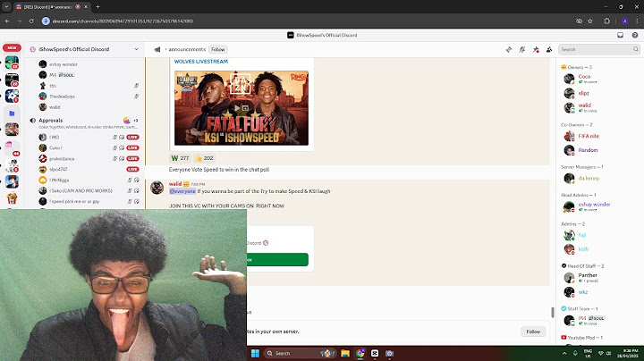
Task: Click the @everyone mention
Action: [x=182, y=191]
